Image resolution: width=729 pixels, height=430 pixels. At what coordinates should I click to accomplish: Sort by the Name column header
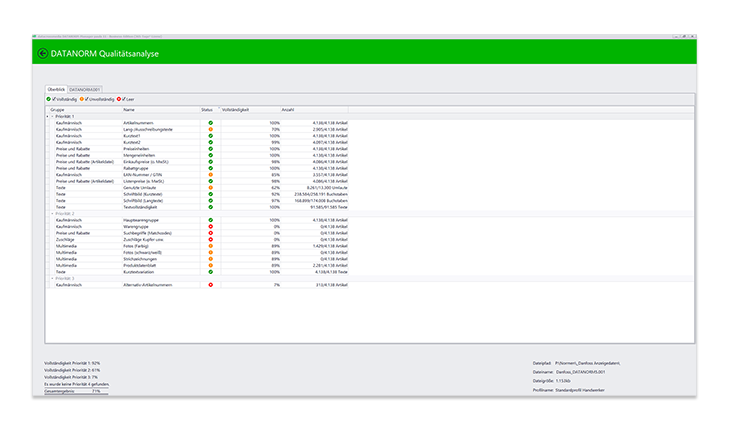161,110
